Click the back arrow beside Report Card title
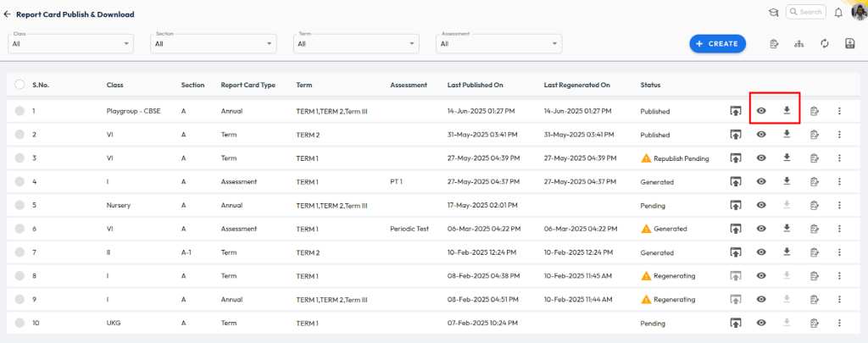Image resolution: width=868 pixels, height=343 pixels. (8, 14)
